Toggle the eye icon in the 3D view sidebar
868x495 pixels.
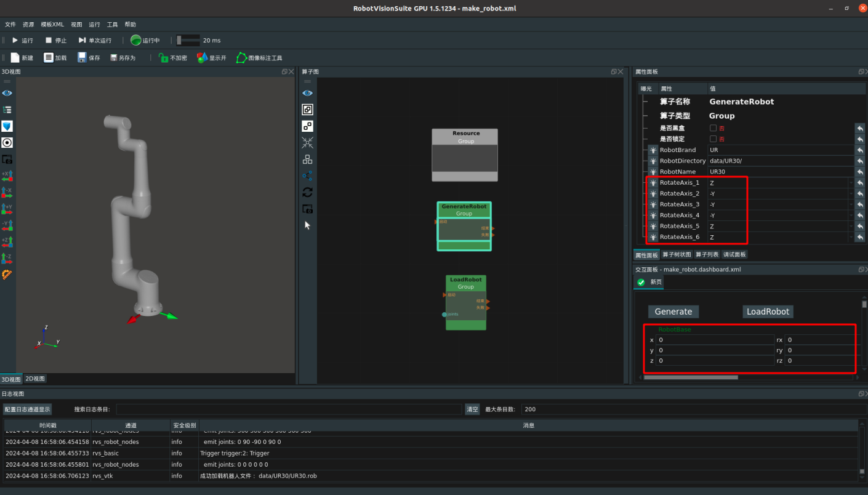coord(7,93)
